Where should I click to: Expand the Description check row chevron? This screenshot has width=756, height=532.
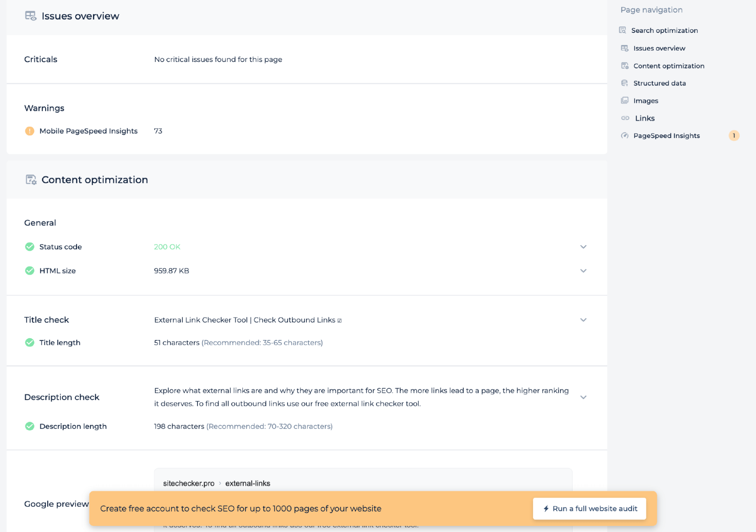pos(583,397)
